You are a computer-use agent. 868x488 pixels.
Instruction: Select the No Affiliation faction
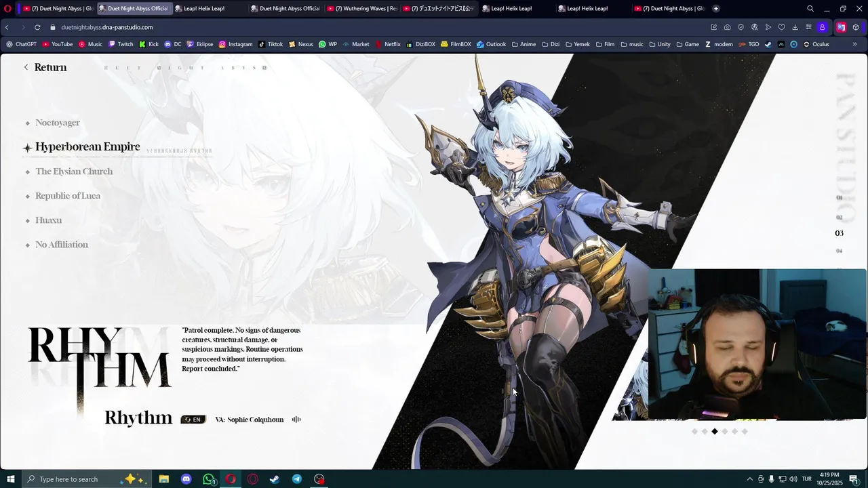click(x=61, y=245)
